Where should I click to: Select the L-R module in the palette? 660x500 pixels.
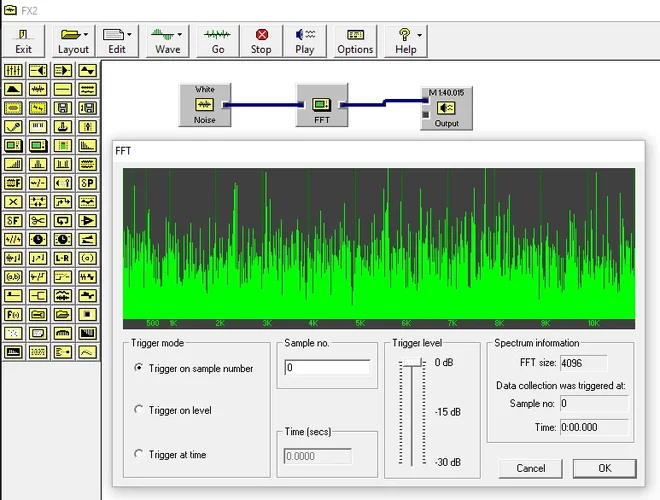click(63, 257)
